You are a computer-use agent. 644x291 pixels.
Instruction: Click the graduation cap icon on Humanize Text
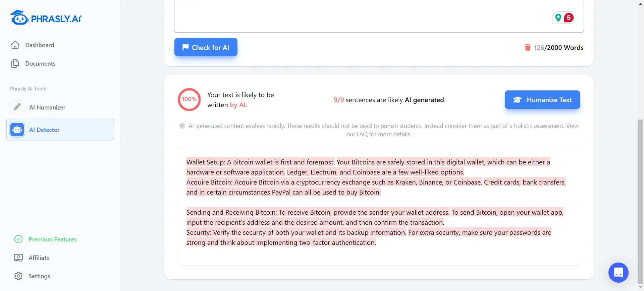point(517,100)
